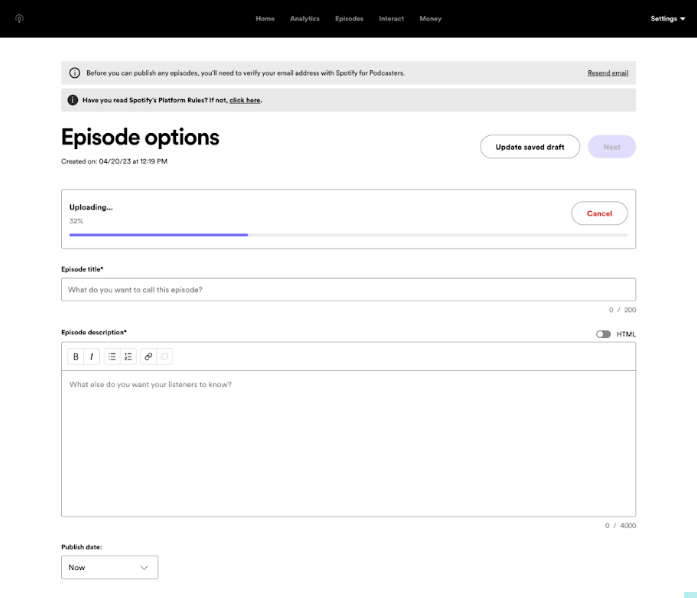697x598 pixels.
Task: Open the Episodes tab
Action: click(349, 18)
